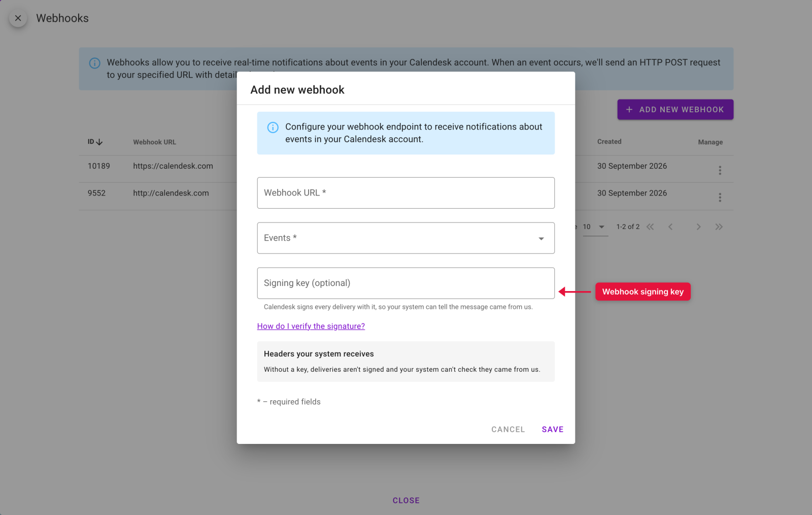Viewport: 812px width, 515px height.
Task: Go to the first page of results
Action: pyautogui.click(x=650, y=227)
